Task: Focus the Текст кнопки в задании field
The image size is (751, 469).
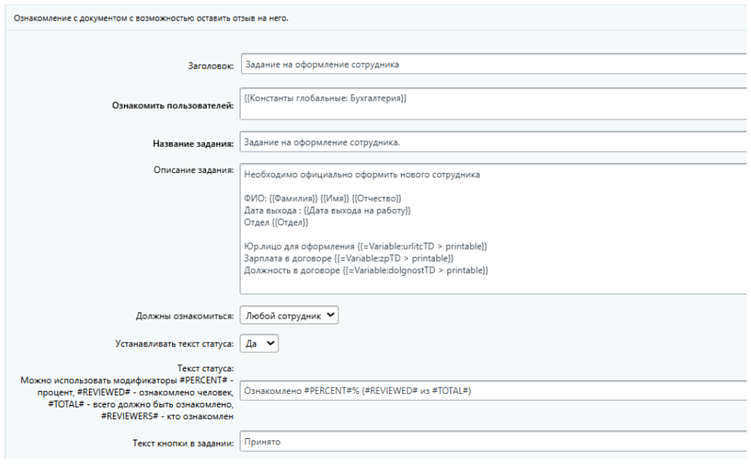Action: click(x=490, y=443)
